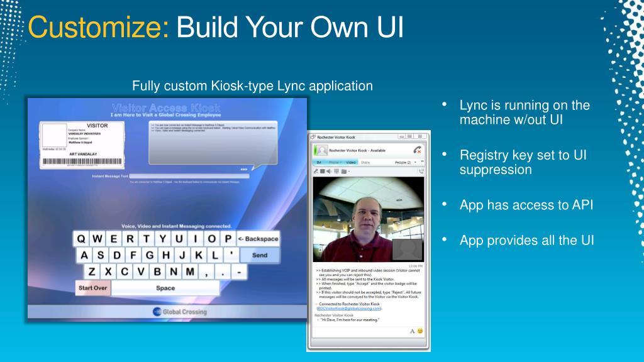Tap the H key
This screenshot has height=362, width=644.
tap(166, 255)
